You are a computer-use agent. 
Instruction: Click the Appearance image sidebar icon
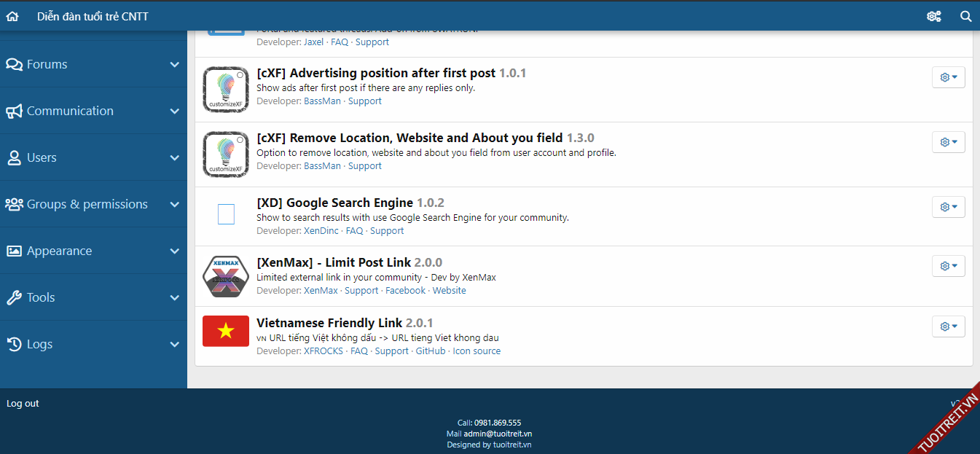click(14, 251)
